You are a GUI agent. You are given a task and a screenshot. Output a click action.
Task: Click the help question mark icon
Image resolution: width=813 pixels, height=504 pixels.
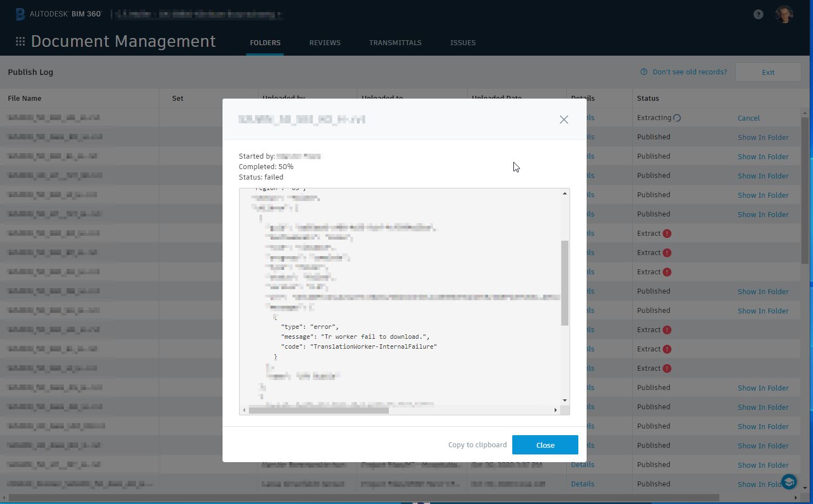(x=758, y=14)
